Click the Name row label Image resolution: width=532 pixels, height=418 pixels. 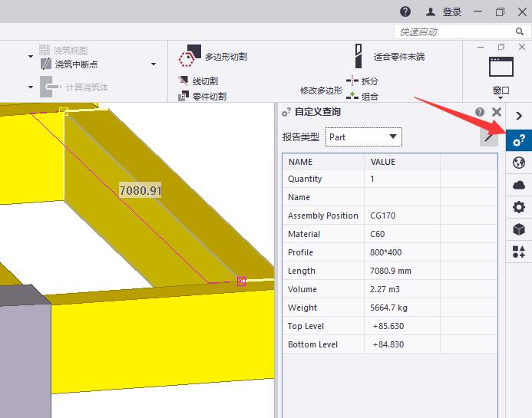[299, 197]
